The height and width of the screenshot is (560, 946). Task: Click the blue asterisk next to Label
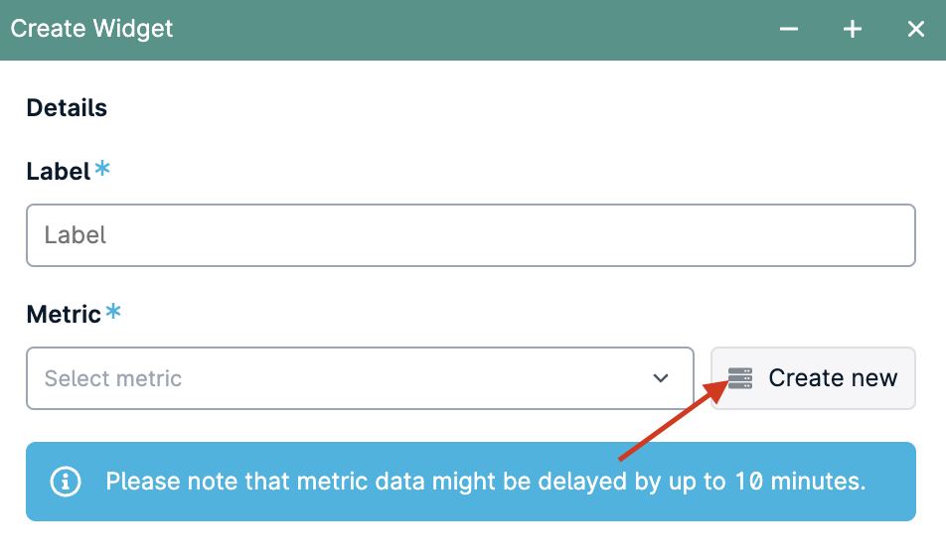click(102, 168)
